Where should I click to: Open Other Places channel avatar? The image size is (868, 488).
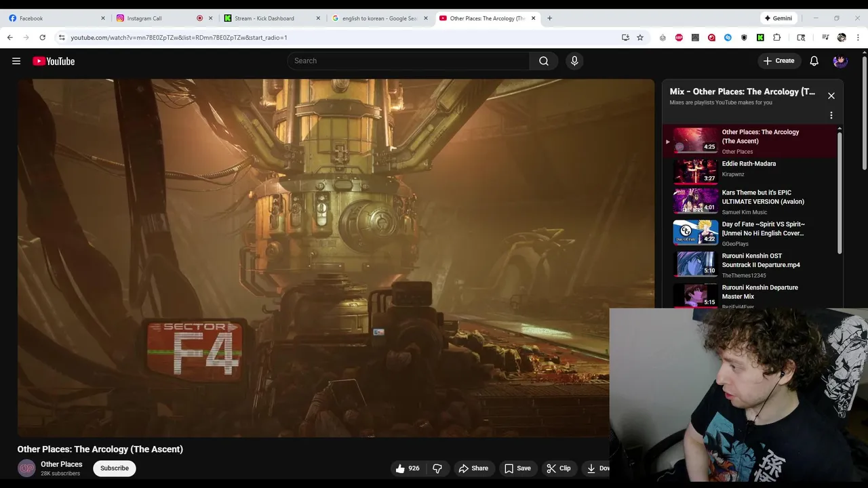tap(26, 468)
